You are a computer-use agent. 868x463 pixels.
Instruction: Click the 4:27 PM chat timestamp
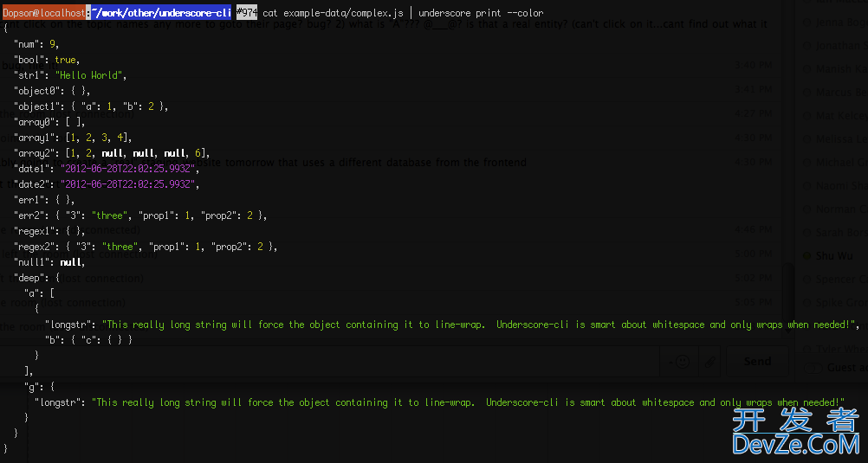coord(753,113)
